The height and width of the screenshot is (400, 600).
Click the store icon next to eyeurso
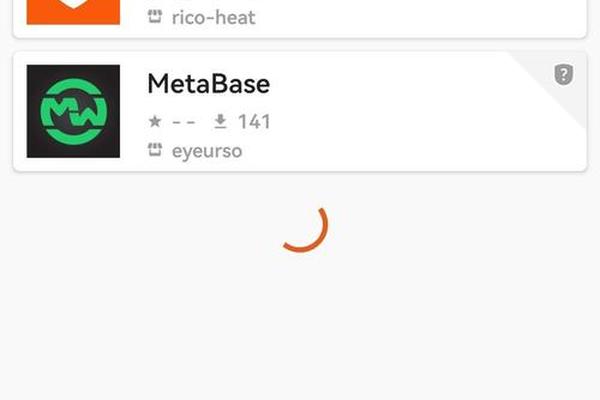click(x=155, y=150)
